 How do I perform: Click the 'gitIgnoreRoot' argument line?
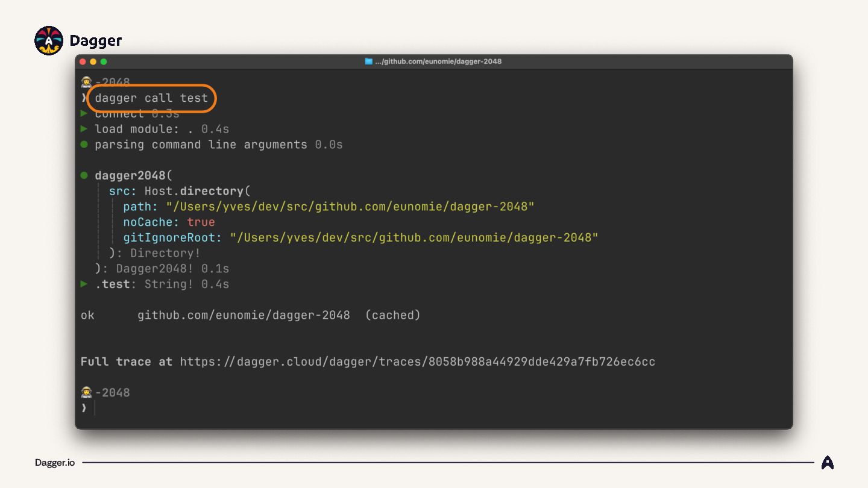[361, 237]
